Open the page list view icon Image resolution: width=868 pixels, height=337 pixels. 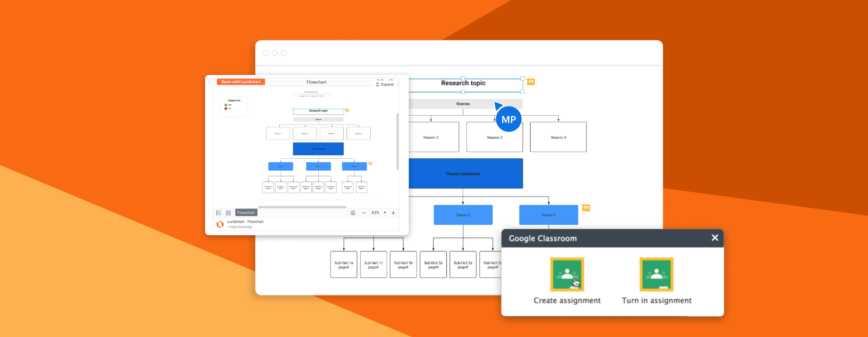click(219, 213)
